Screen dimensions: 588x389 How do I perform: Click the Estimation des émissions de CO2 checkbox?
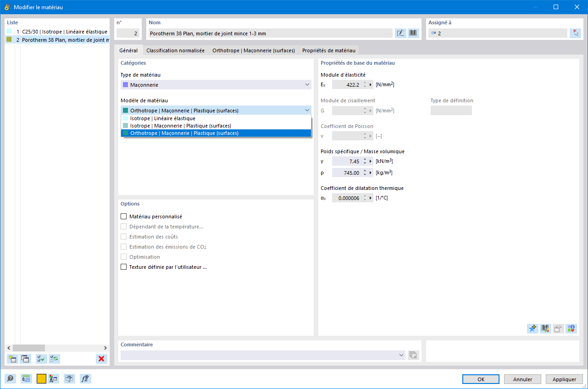tap(123, 247)
